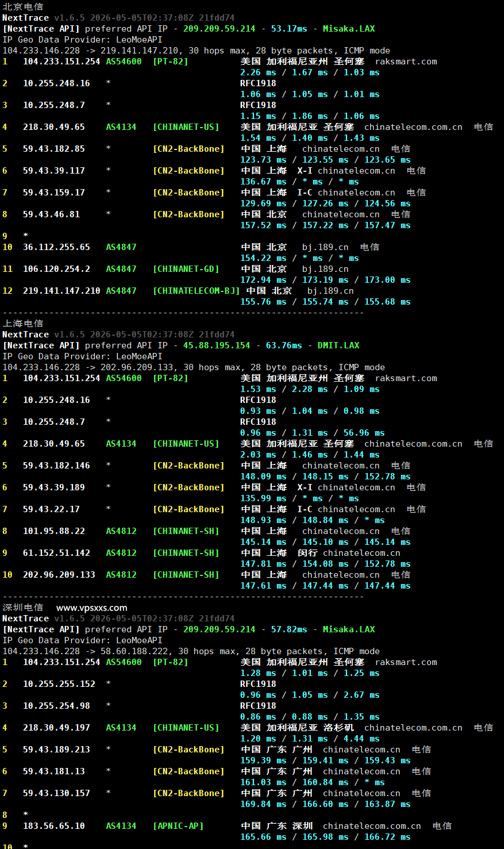The image size is (504, 849).
Task: Select latency value 157.52 ms
Action: [263, 225]
